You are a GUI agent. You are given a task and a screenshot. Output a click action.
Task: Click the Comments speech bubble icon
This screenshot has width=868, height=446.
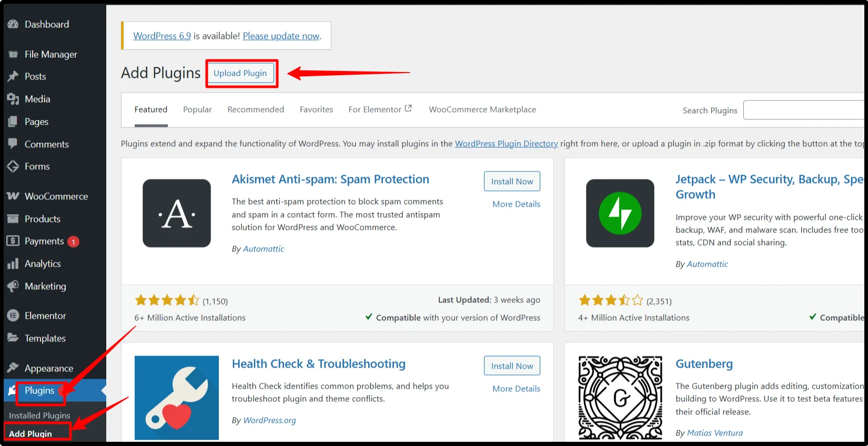click(13, 144)
